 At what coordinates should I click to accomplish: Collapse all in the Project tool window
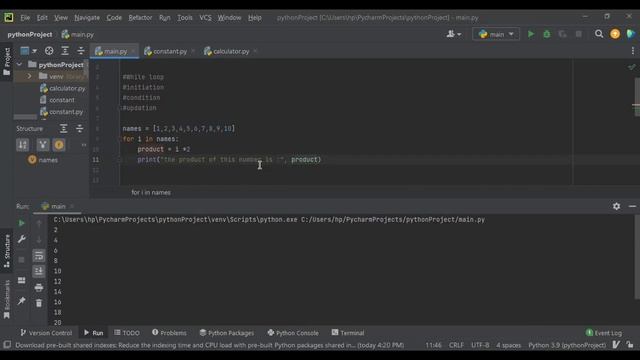[x=81, y=51]
